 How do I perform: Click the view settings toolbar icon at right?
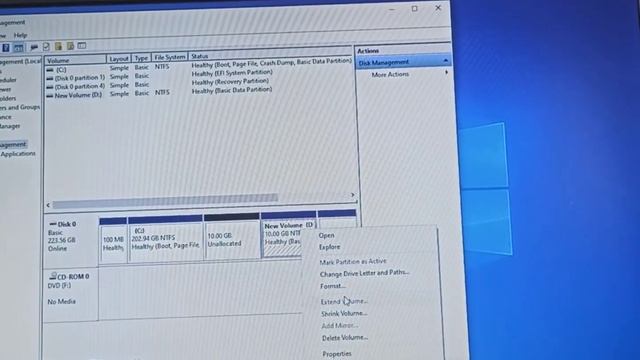[x=82, y=45]
